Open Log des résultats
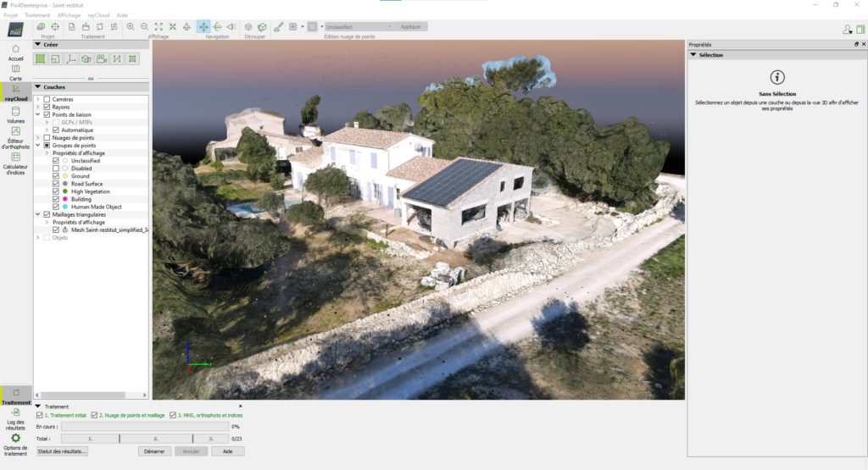This screenshot has height=470, width=868. coord(15,420)
